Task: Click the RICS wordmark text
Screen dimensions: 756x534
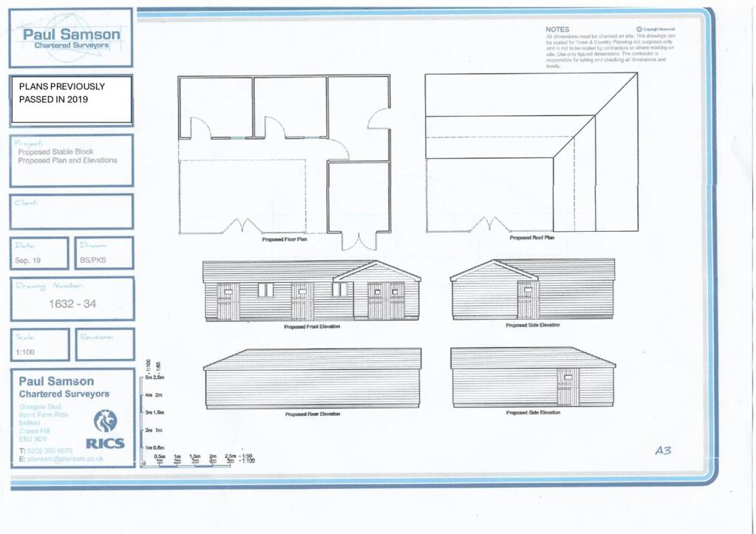Action: click(105, 443)
